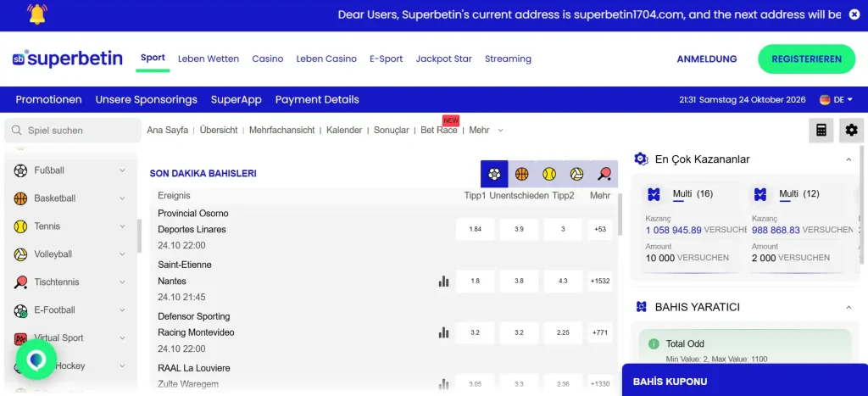Open the settings gear icon
868x396 pixels.
851,130
